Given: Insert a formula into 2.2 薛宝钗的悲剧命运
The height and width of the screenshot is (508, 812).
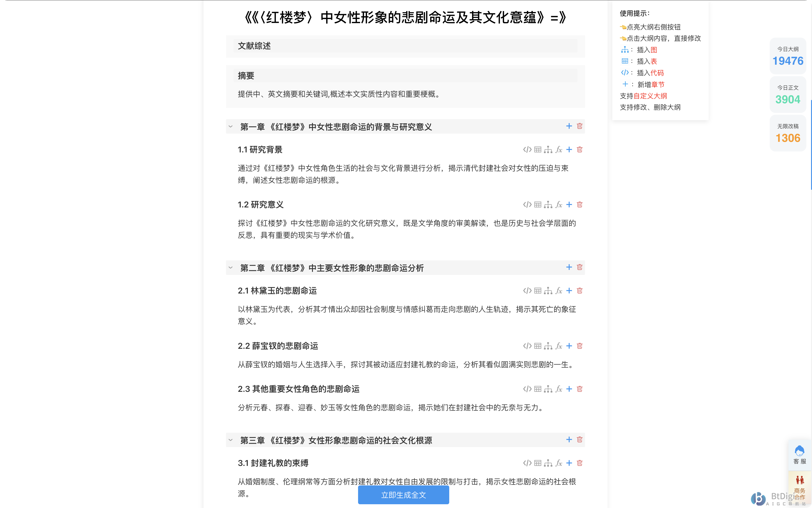Looking at the screenshot, I should [559, 346].
